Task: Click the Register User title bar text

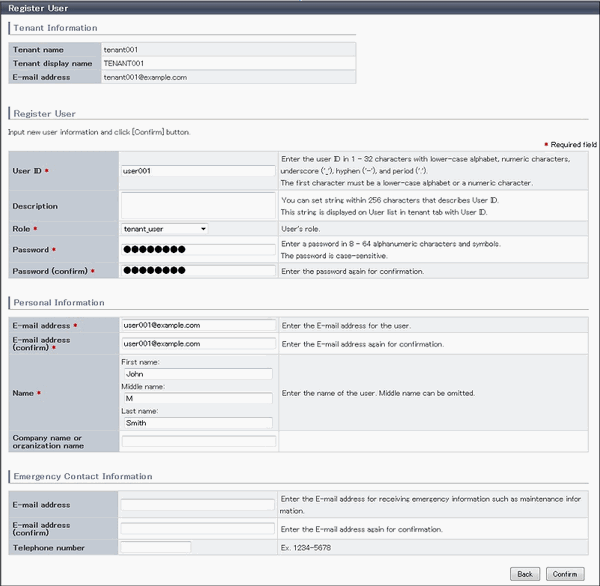Action: pyautogui.click(x=38, y=8)
